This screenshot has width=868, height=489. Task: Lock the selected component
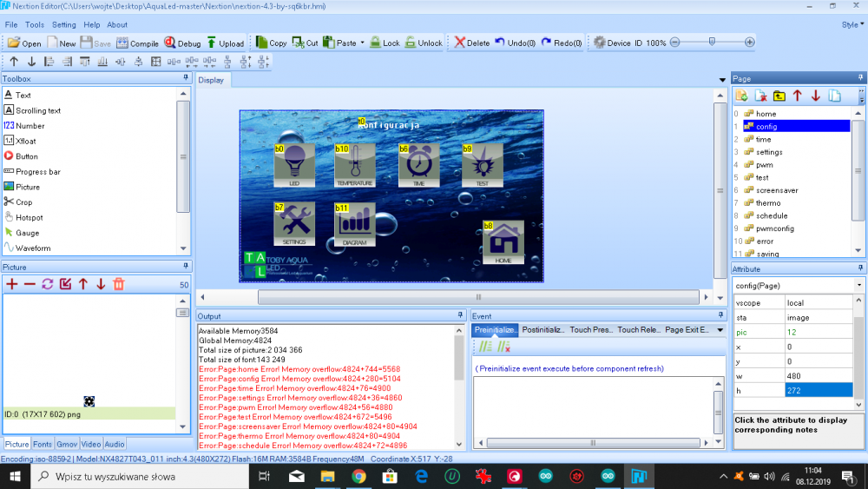(385, 43)
